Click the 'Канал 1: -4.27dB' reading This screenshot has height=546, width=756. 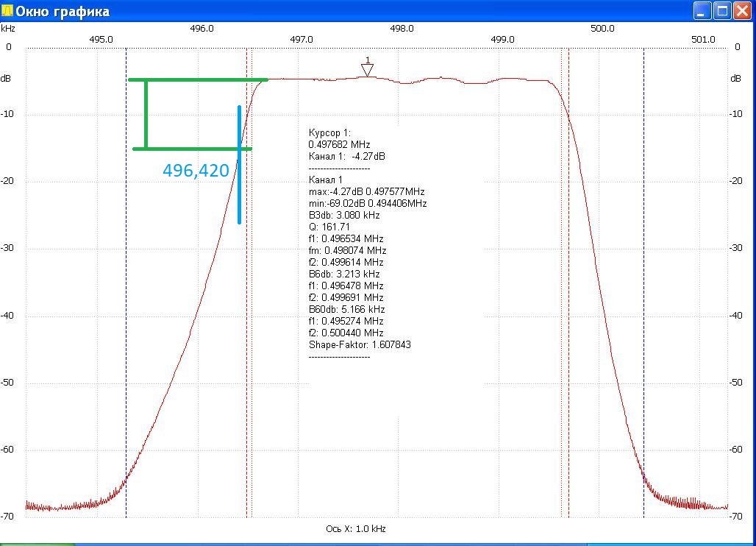(x=346, y=156)
